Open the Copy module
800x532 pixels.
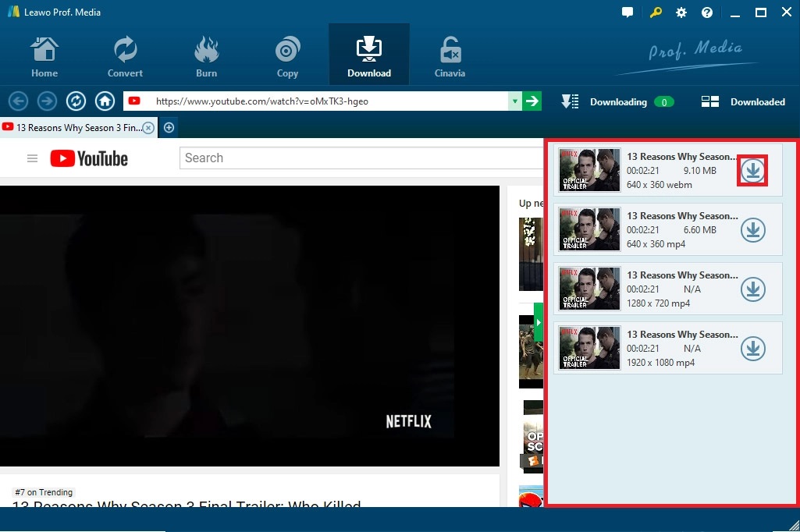(286, 53)
